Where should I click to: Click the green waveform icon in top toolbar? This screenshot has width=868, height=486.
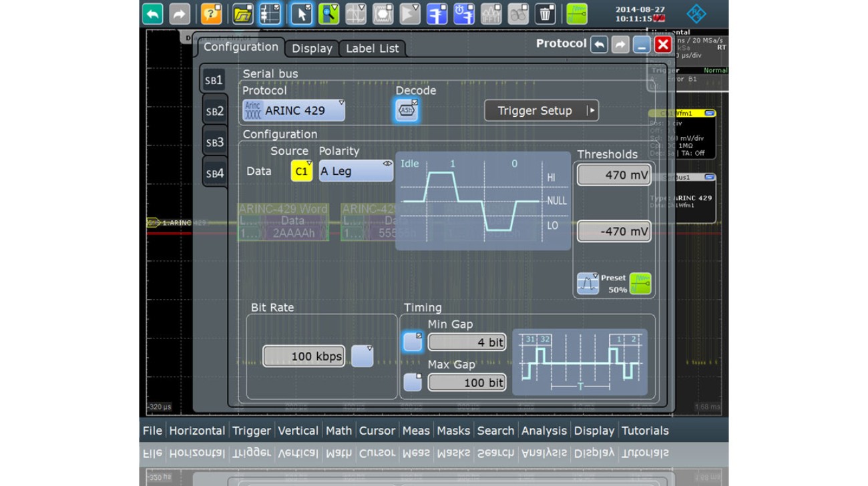577,14
